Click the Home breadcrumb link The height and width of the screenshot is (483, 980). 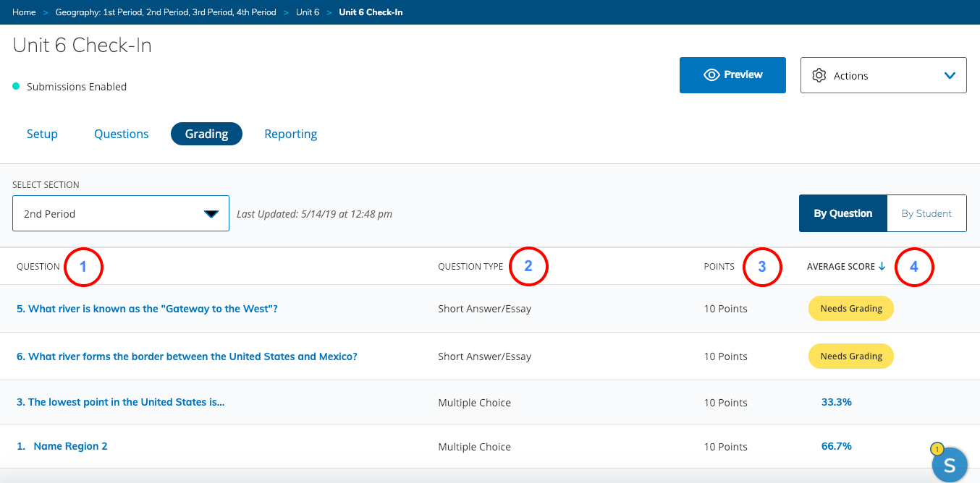pos(24,12)
